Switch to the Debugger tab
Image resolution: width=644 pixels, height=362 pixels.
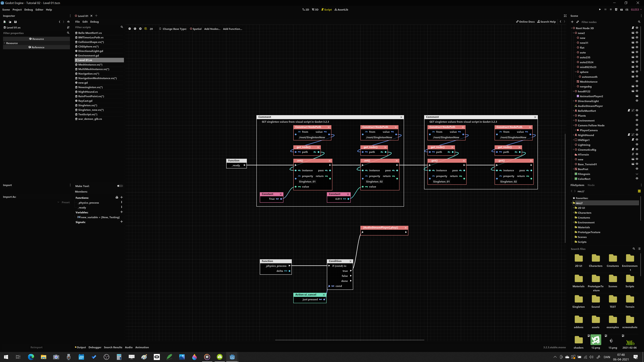pos(95,347)
